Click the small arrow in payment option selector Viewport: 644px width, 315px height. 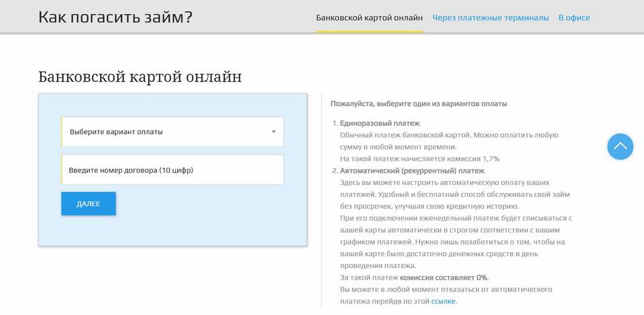click(274, 132)
